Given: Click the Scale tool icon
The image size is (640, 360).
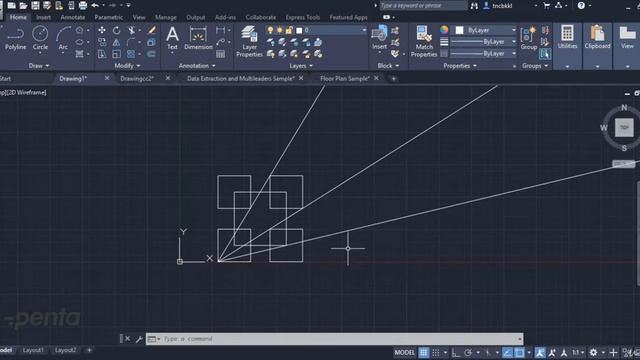Looking at the screenshot, I should coord(116,54).
